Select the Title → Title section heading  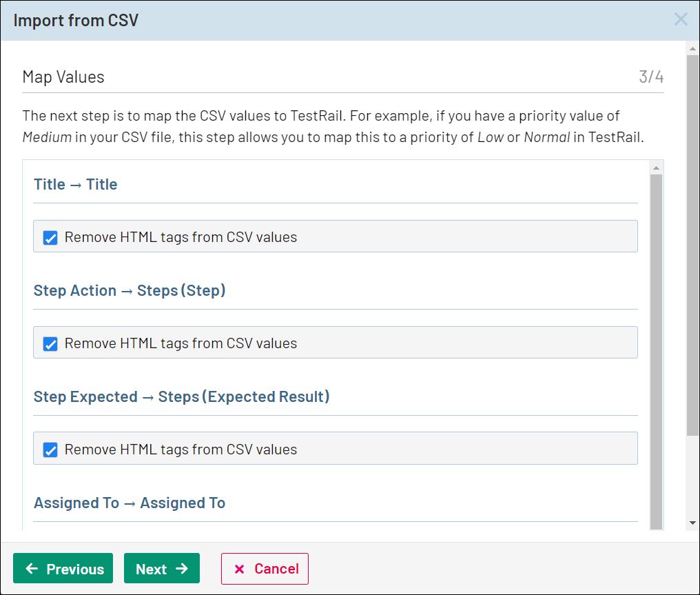[76, 185]
